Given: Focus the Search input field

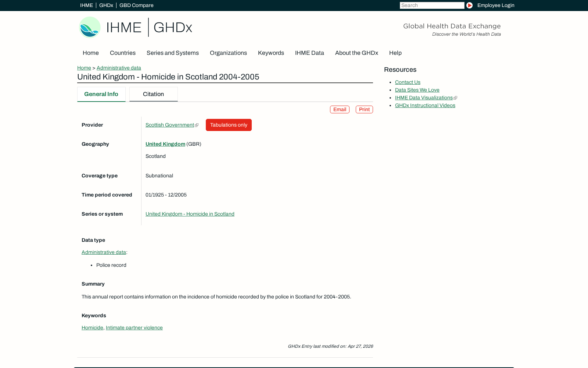Looking at the screenshot, I should (432, 5).
